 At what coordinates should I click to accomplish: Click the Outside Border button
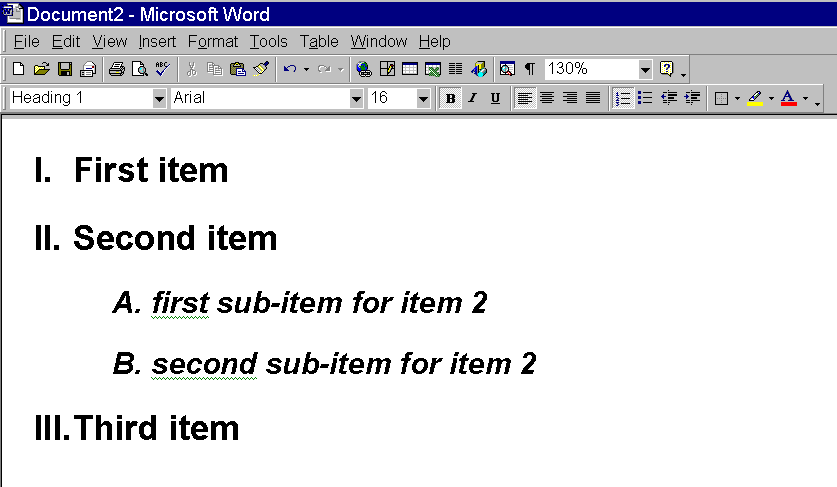[x=721, y=98]
